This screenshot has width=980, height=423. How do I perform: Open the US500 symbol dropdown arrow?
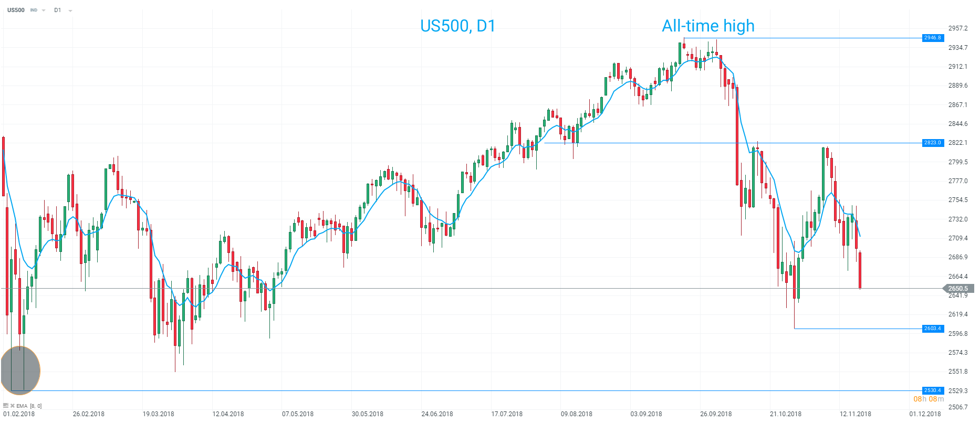point(44,10)
